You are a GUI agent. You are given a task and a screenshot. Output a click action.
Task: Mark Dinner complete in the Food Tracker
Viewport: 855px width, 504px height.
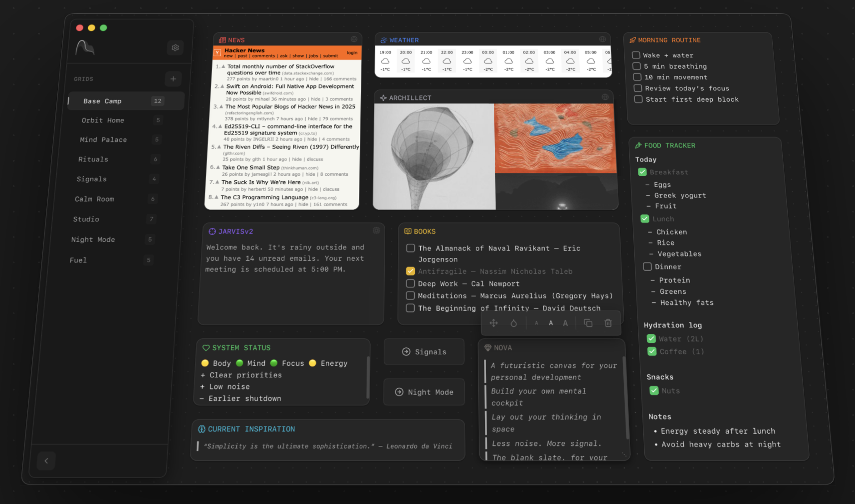[x=647, y=267]
